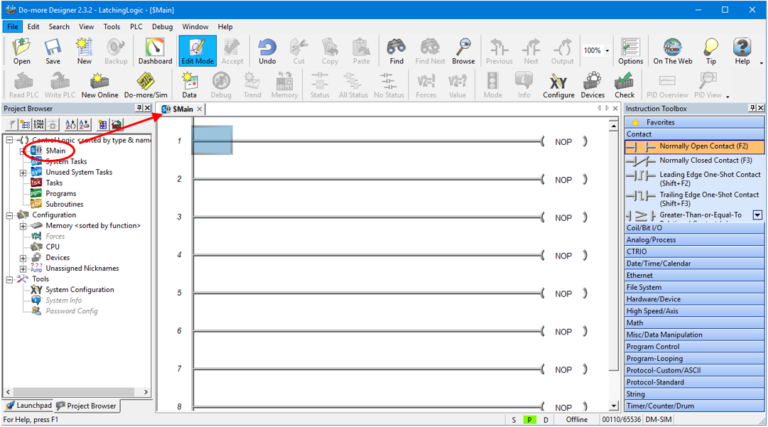Open the Debug menu
Viewport: 768px width, 427px height.
click(162, 26)
